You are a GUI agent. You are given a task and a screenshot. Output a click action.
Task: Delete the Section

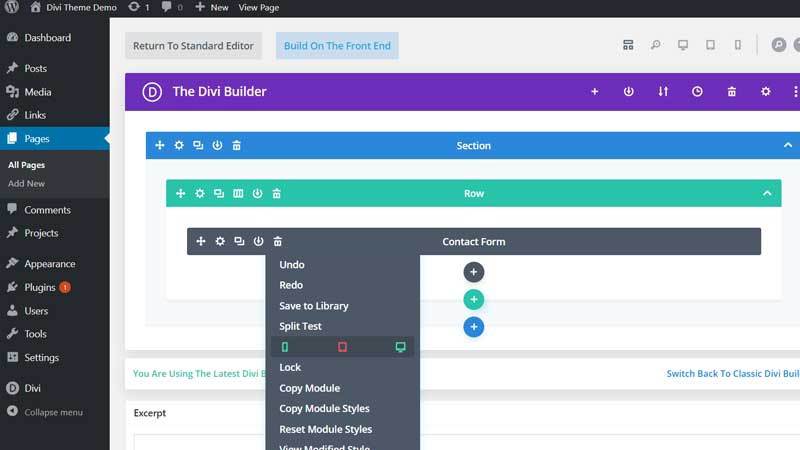tap(237, 145)
